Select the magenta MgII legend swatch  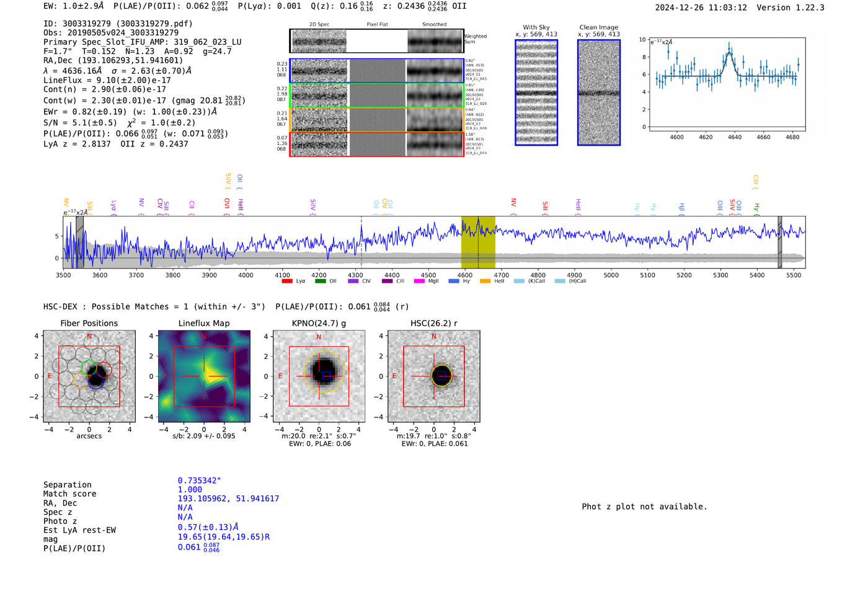tap(418, 282)
